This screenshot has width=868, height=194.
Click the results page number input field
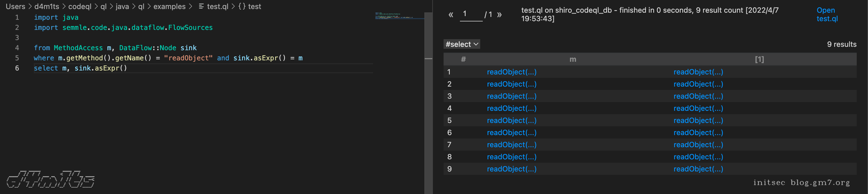(471, 14)
